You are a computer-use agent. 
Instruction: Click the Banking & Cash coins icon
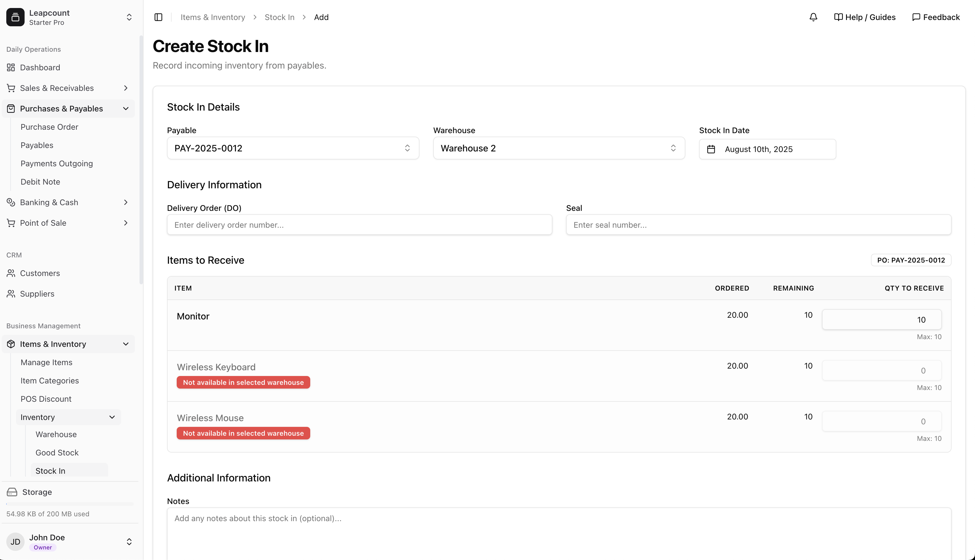point(11,202)
